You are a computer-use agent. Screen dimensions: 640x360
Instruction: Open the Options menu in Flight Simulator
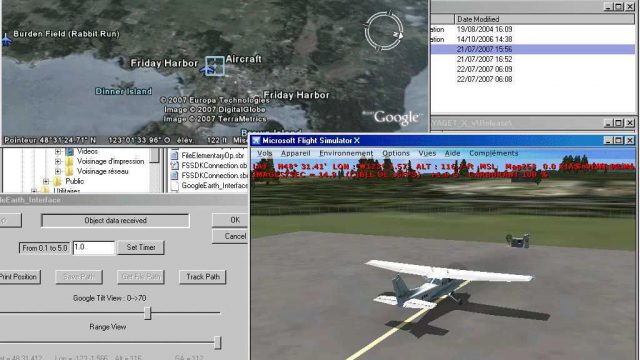pyautogui.click(x=396, y=153)
